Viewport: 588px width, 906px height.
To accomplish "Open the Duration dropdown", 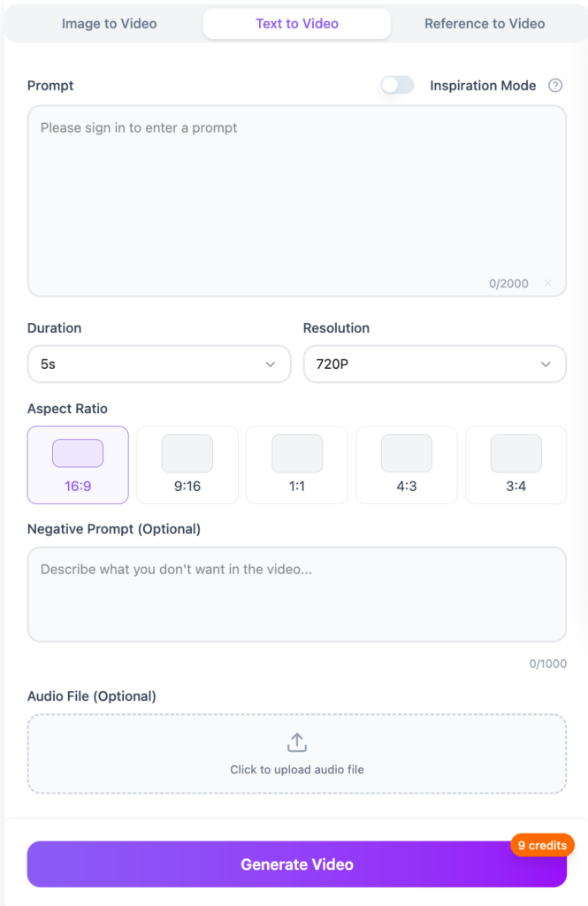I will (159, 364).
